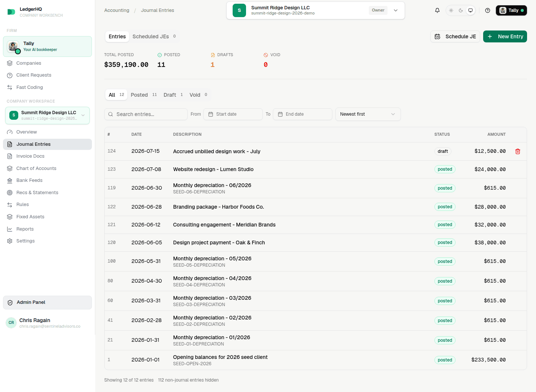Open Website redesign - Lumen Studio entry
Viewport: 536px width, 392px height.
[316, 169]
